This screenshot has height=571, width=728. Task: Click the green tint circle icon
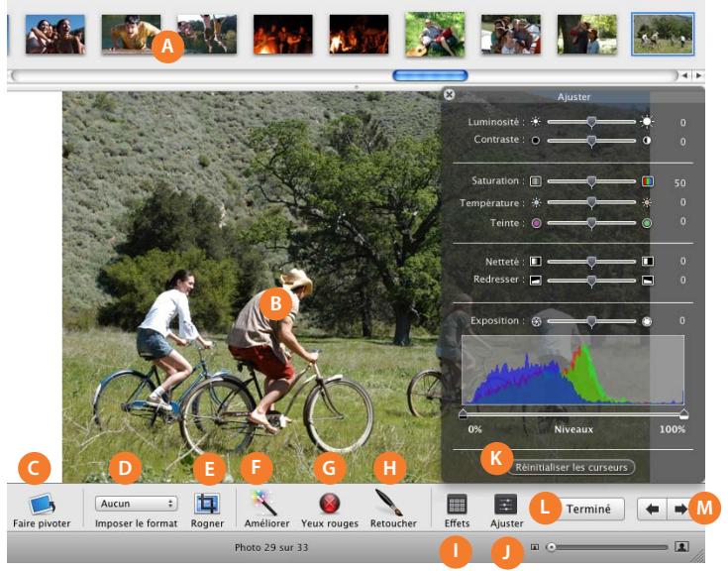[x=647, y=223]
